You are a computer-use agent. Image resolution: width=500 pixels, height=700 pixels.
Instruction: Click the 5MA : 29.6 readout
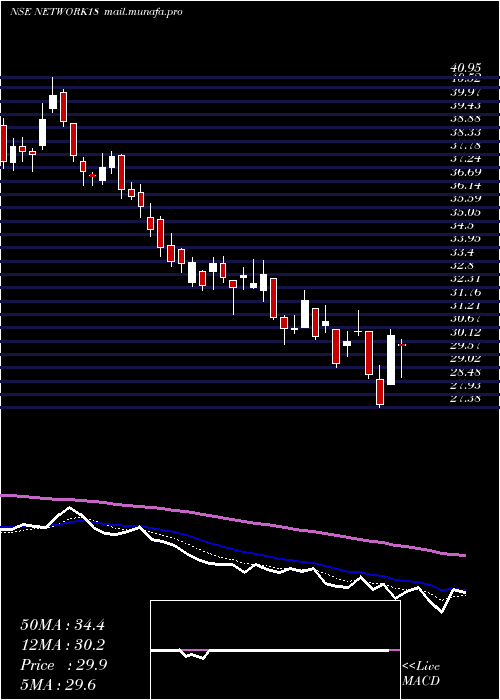coord(58,684)
